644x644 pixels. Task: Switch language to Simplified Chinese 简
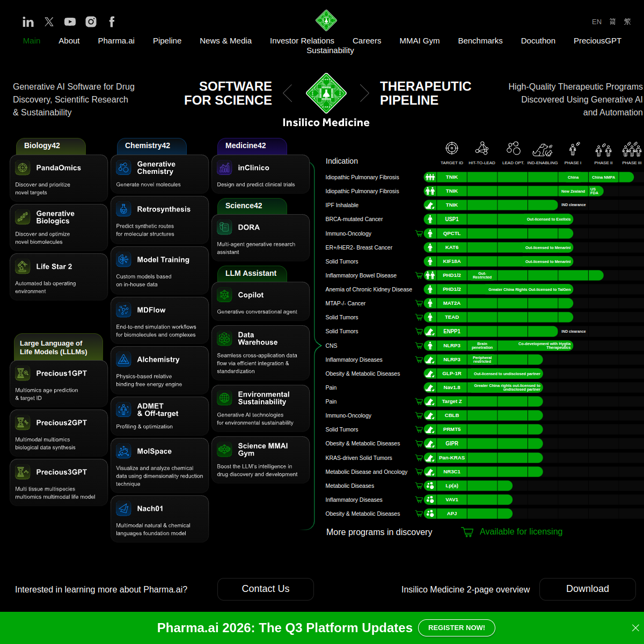(613, 22)
